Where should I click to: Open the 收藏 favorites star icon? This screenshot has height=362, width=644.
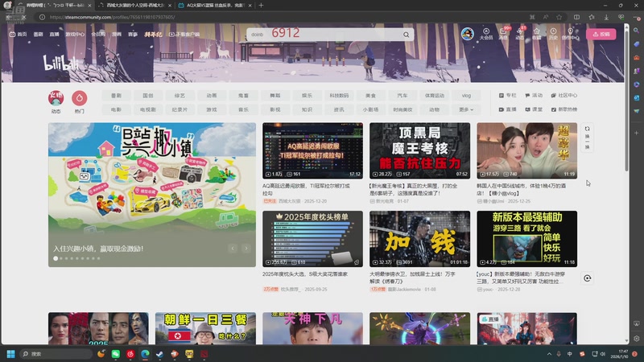pyautogui.click(x=536, y=34)
